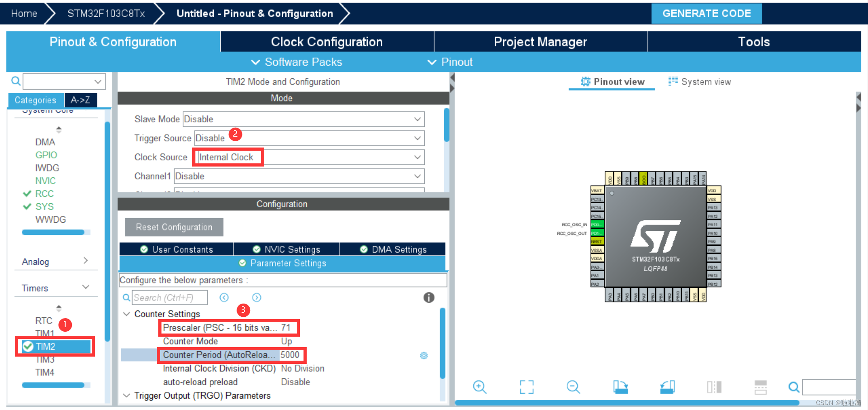Select GPIO in System Core
This screenshot has height=410, width=868.
click(x=46, y=155)
